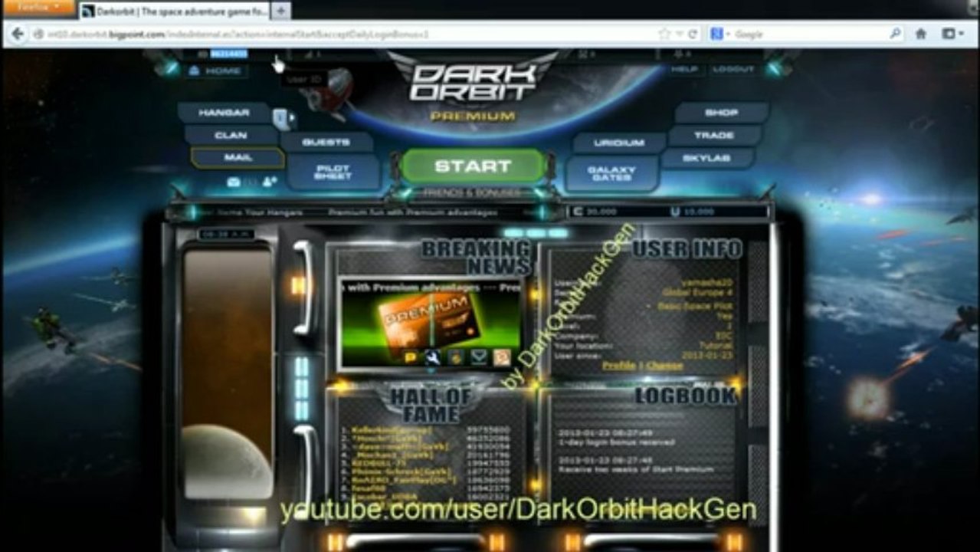Open the URIDIUM page
Image resolution: width=980 pixels, height=552 pixels.
tap(619, 143)
